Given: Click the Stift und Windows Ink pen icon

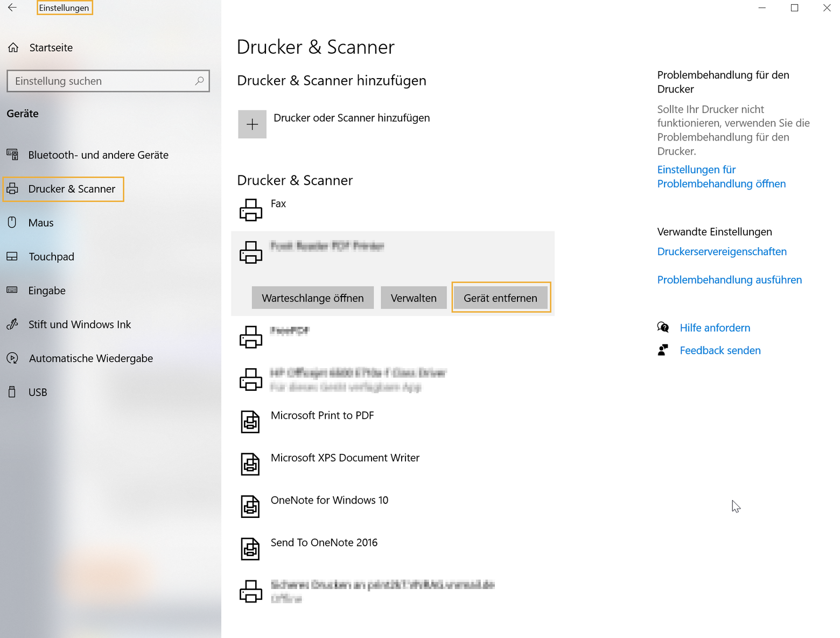Looking at the screenshot, I should tap(12, 324).
